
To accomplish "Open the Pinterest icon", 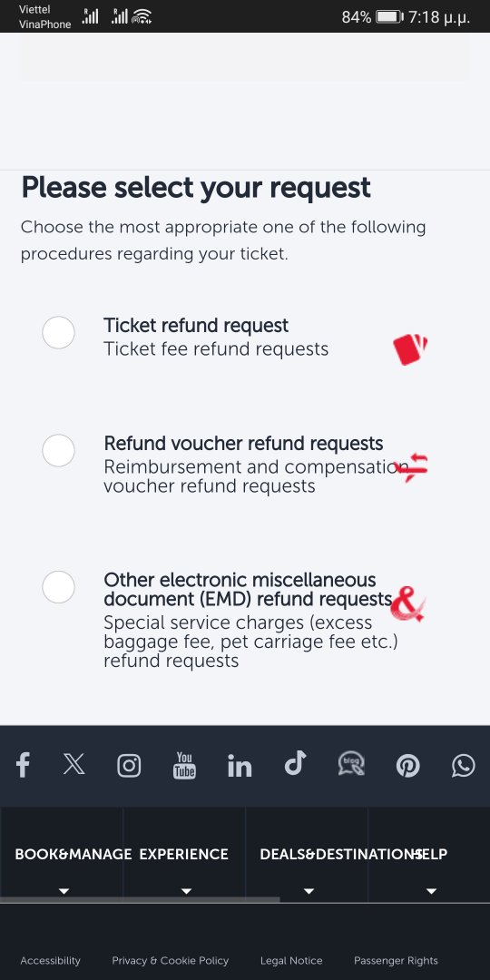I will [408, 766].
